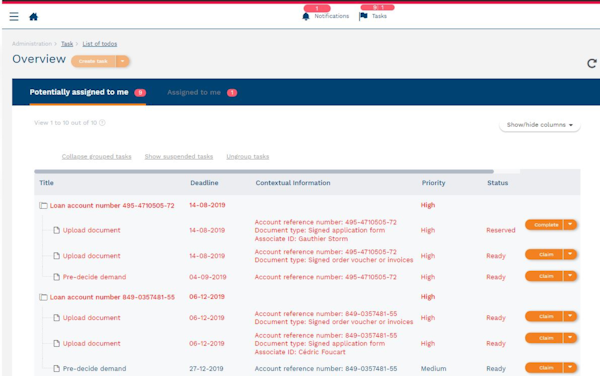Open Claim dropdown for Cédric Foucart upload task
The image size is (600, 376).
pos(570,338)
